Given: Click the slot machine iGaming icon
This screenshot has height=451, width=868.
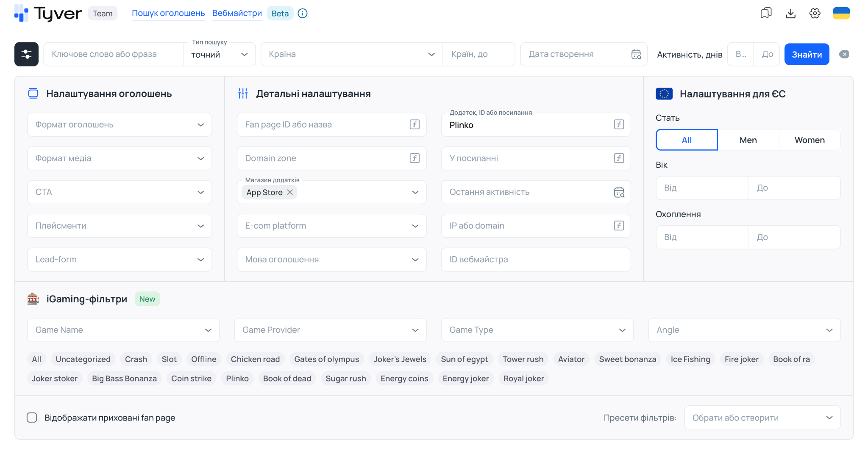Looking at the screenshot, I should pos(33,299).
